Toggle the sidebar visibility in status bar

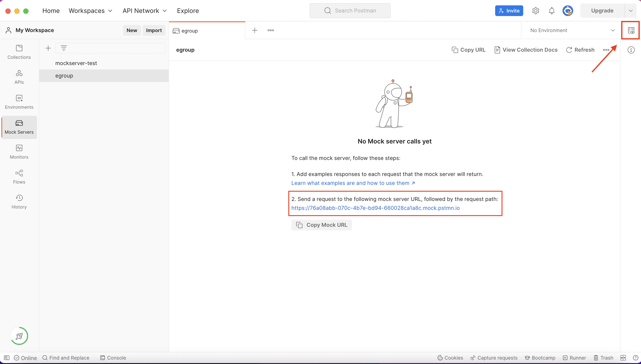[6, 358]
